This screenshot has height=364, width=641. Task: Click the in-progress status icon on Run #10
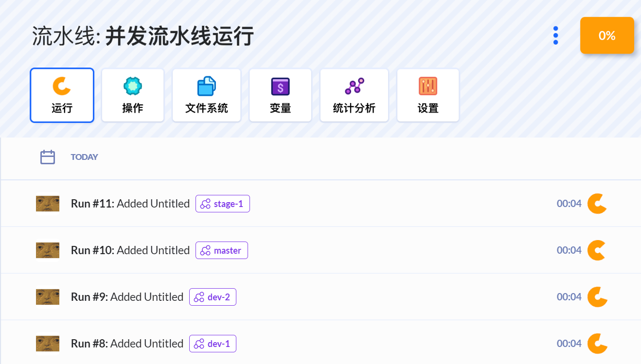(597, 250)
